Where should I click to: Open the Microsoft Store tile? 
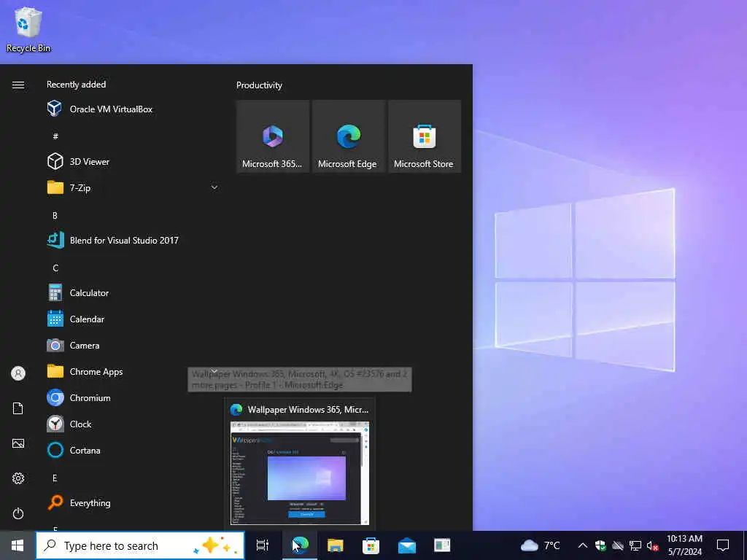[x=425, y=136]
